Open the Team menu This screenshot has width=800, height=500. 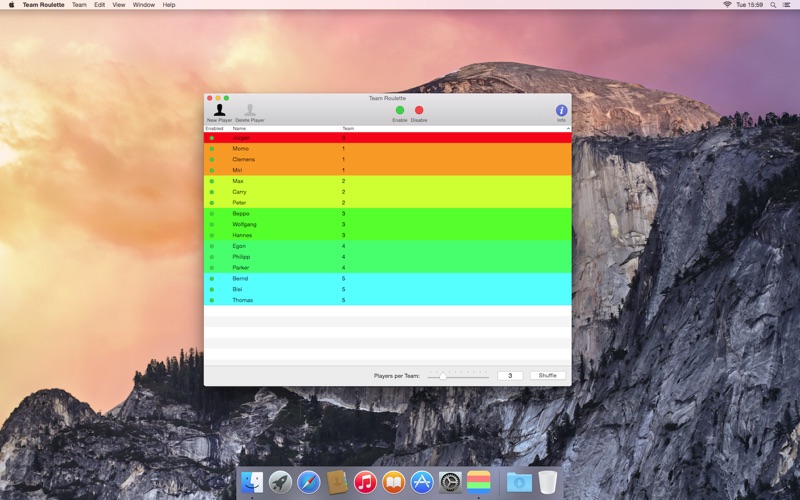(x=79, y=5)
